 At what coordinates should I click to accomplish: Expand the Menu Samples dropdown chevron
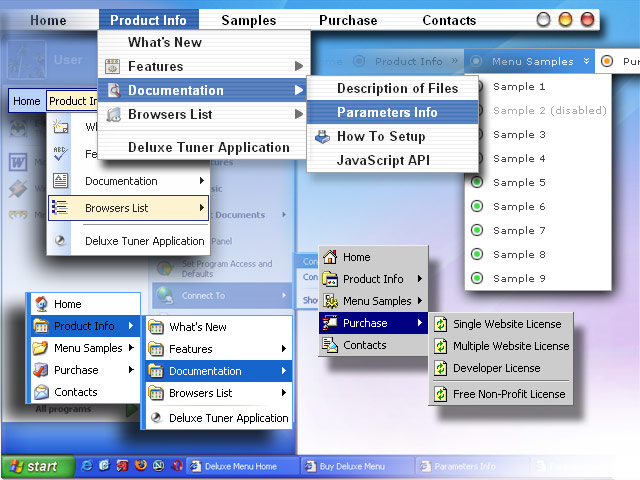(586, 61)
